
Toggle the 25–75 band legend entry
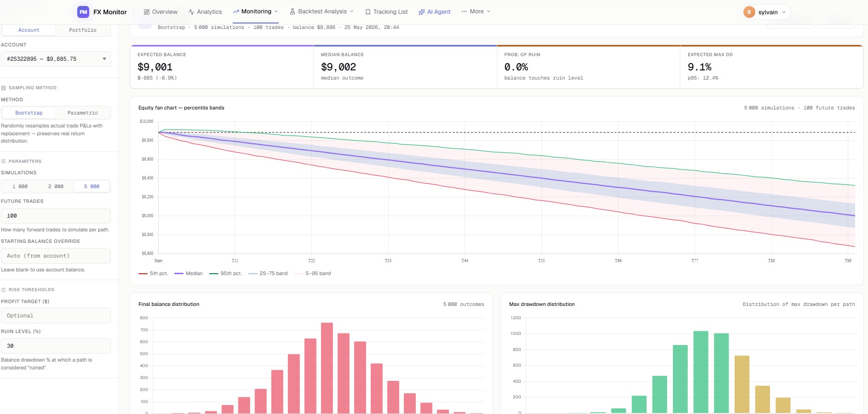[268, 273]
